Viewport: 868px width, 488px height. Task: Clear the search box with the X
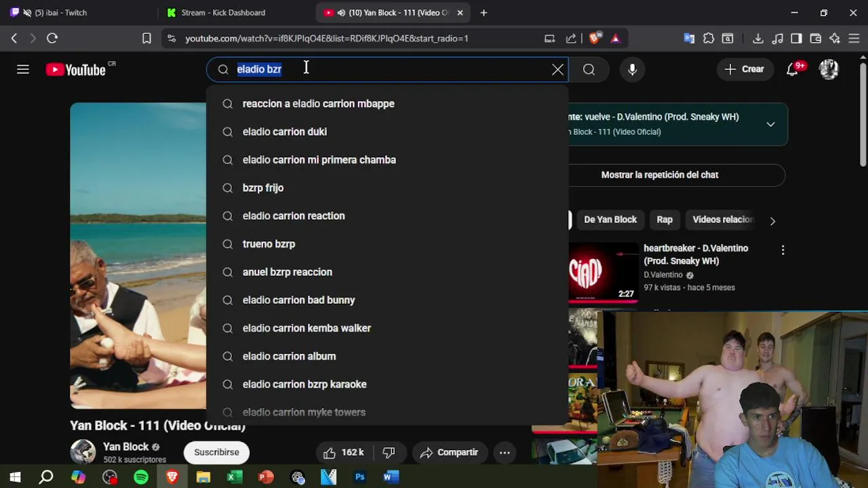(x=557, y=69)
